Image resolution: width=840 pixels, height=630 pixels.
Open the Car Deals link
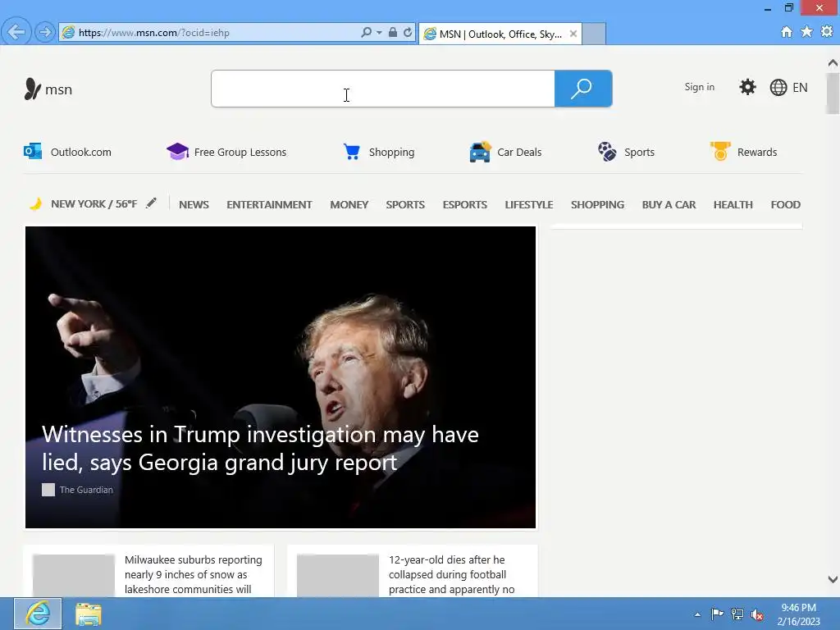pos(519,152)
